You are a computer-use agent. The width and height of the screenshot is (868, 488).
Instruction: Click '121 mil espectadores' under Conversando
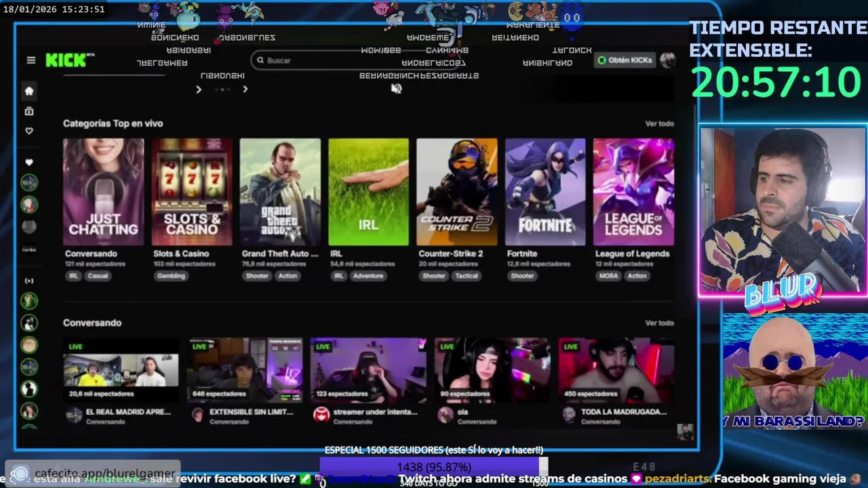(x=92, y=264)
